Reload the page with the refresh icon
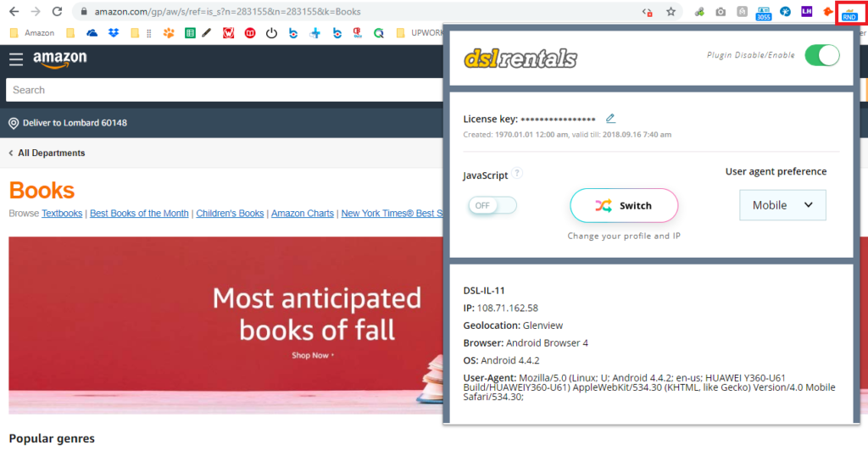This screenshot has width=868, height=462. 57,11
